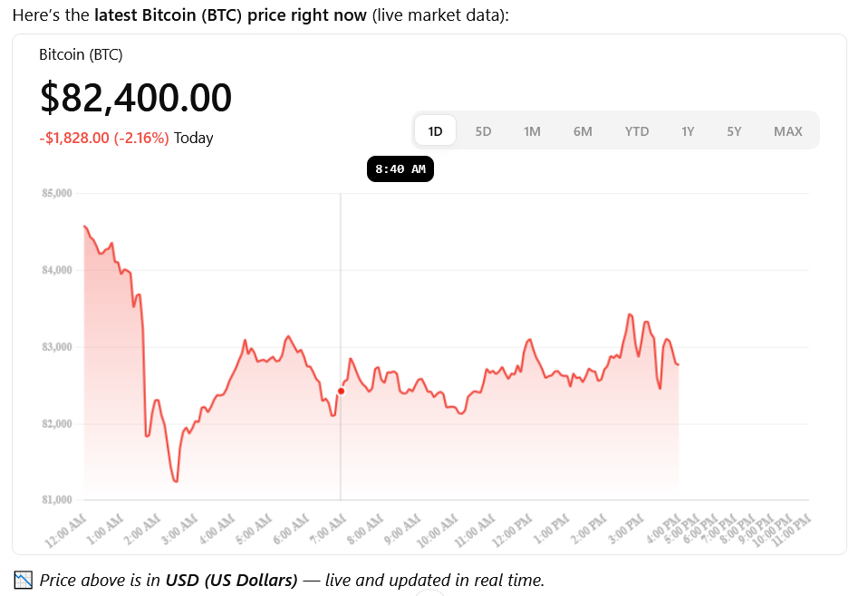Click the $85,000 y-axis label
Screen dimensions: 868x596
coord(56,193)
